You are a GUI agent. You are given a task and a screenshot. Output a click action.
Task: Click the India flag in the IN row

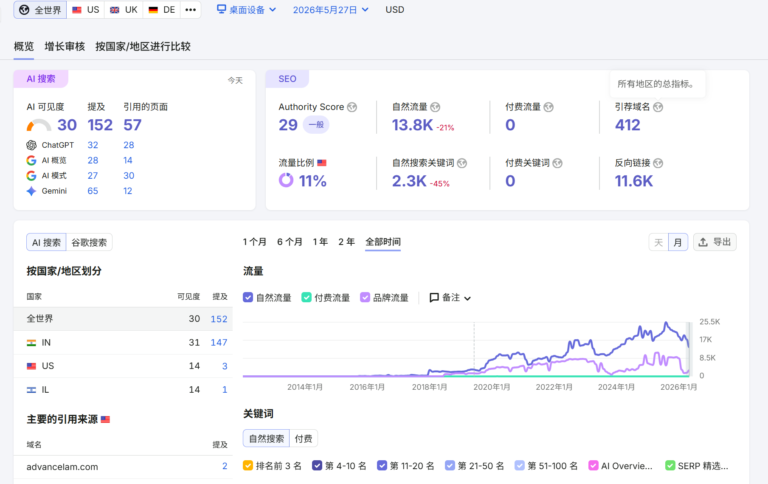(x=31, y=343)
